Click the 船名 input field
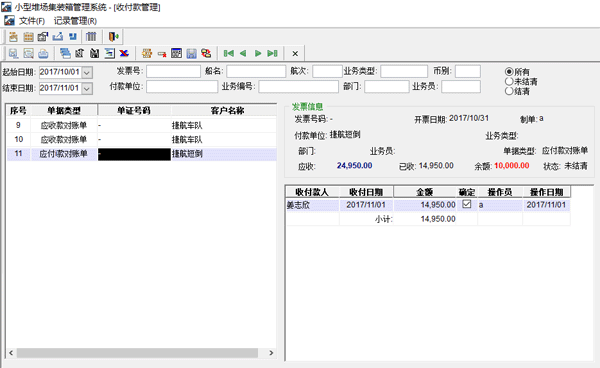The image size is (600, 368). click(x=256, y=72)
